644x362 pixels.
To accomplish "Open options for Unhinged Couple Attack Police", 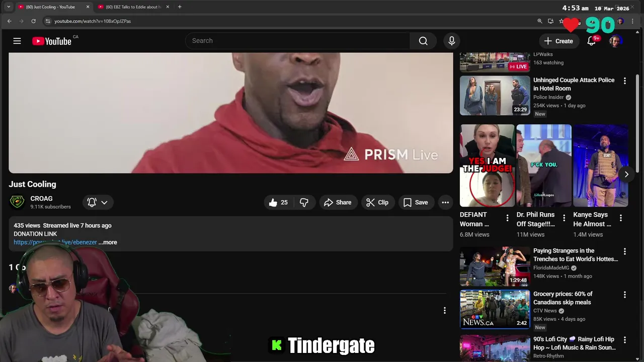I will [625, 81].
